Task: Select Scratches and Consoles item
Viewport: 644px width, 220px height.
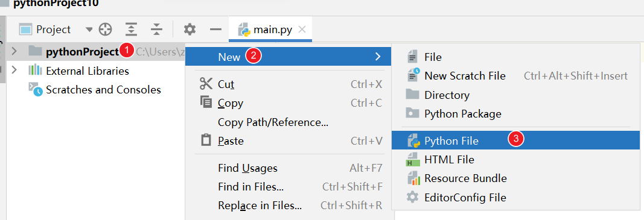Action: (103, 89)
